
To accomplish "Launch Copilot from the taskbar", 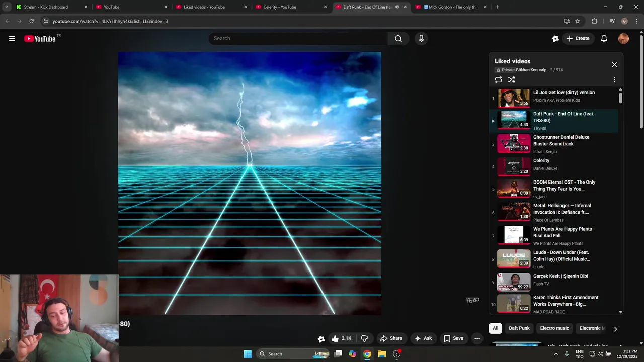I will [x=353, y=354].
